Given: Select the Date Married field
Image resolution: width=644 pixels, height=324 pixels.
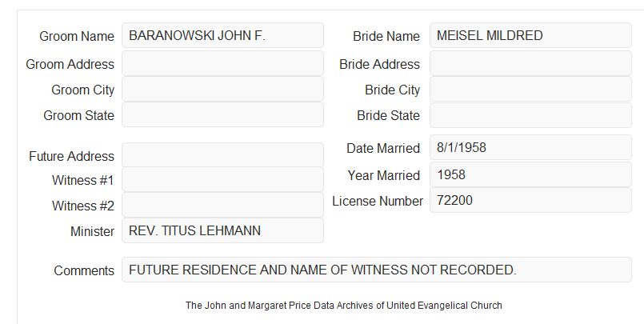Looking at the screenshot, I should coord(530,147).
